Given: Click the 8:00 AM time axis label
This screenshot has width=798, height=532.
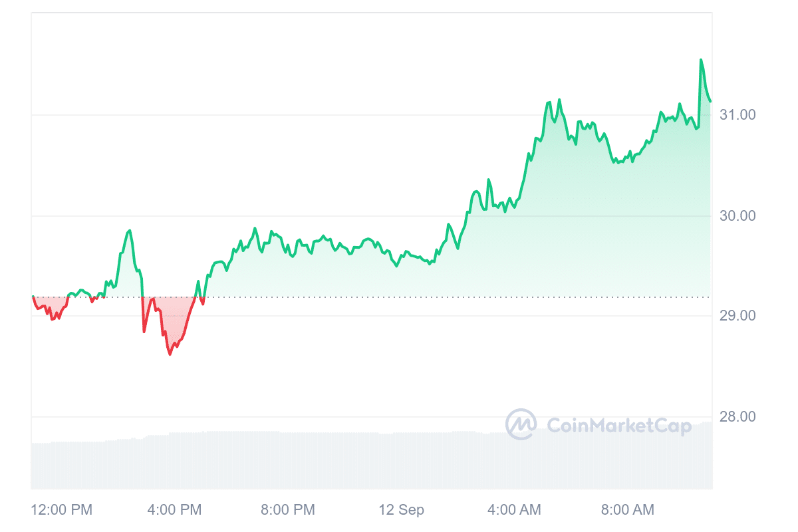Looking at the screenshot, I should click(627, 510).
